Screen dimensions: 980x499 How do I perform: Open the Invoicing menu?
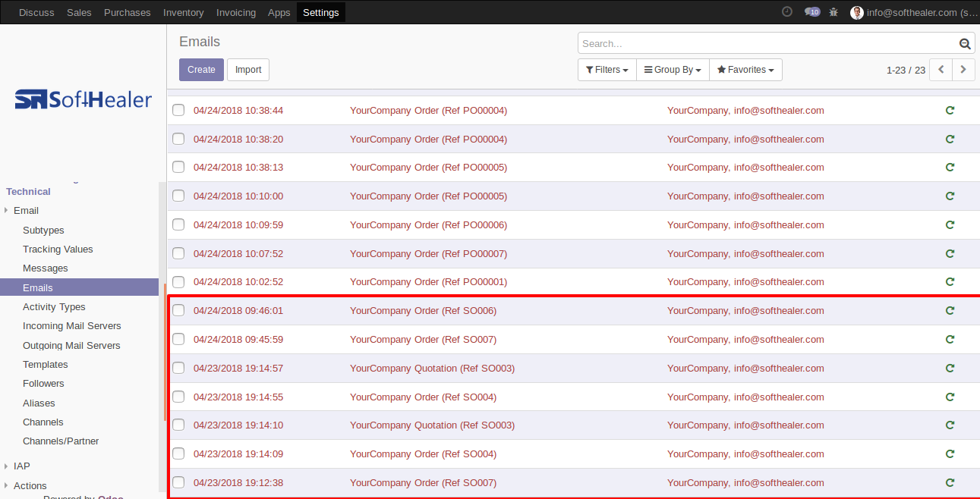point(236,12)
